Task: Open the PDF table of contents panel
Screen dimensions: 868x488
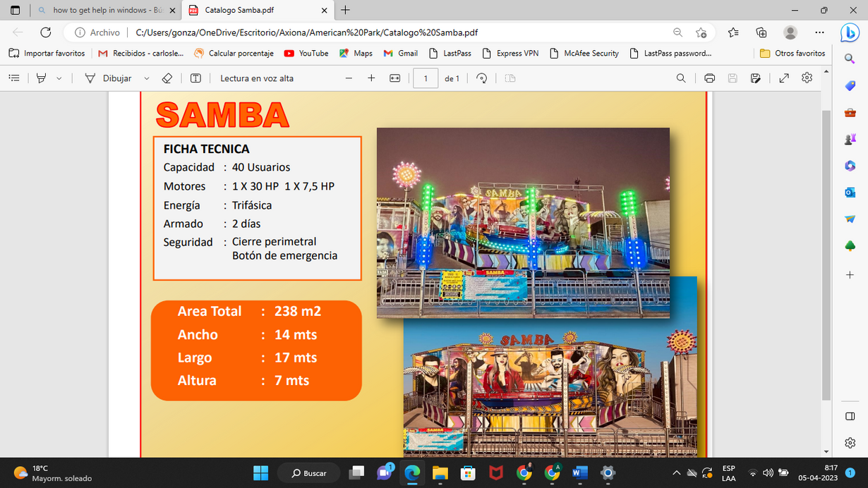Action: (x=14, y=78)
